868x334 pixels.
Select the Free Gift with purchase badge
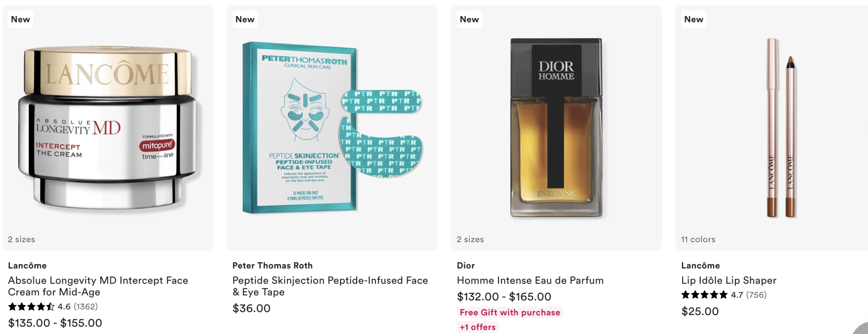pyautogui.click(x=510, y=312)
